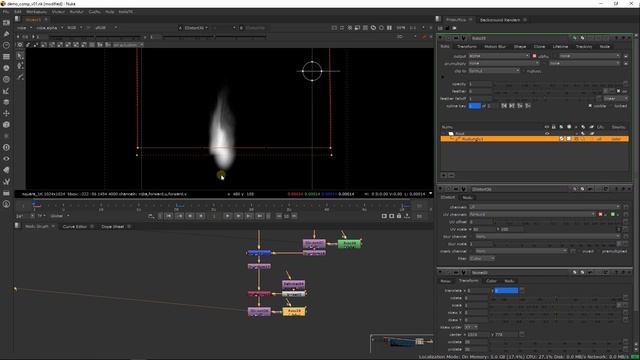This screenshot has height=360, width=640.
Task: Open the 3D nodes toolbar menu
Action: coord(6,124)
